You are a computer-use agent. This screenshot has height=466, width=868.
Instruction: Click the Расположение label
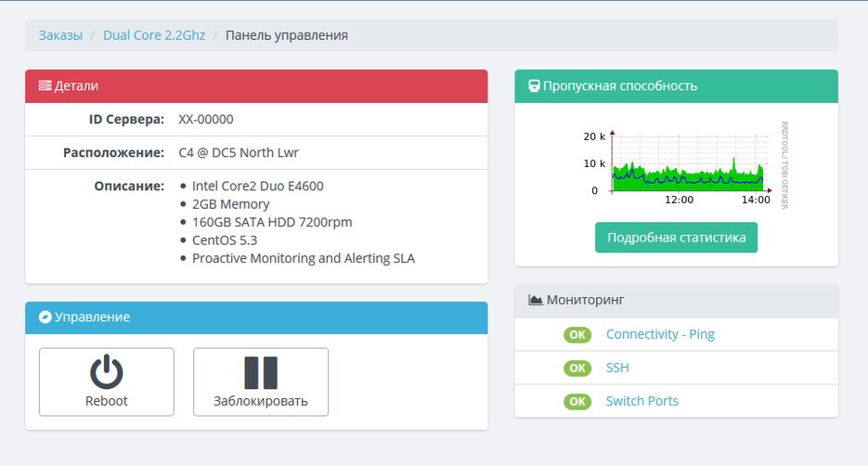pos(113,153)
